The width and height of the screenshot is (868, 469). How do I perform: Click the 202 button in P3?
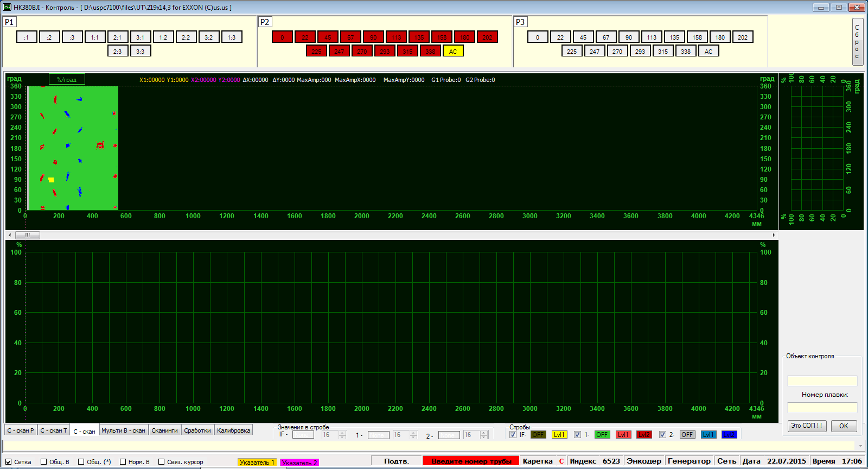[x=743, y=37]
